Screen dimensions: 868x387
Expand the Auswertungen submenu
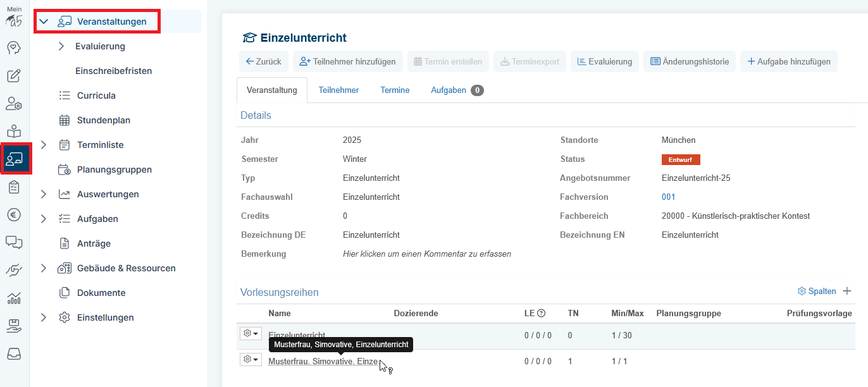43,193
